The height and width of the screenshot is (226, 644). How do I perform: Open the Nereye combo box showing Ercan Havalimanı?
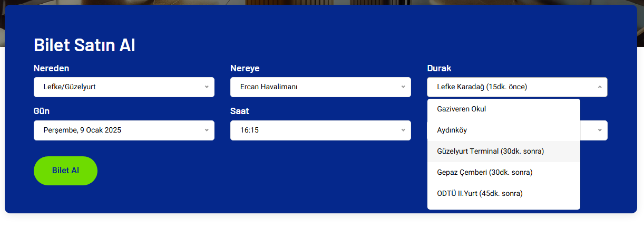tap(315, 87)
